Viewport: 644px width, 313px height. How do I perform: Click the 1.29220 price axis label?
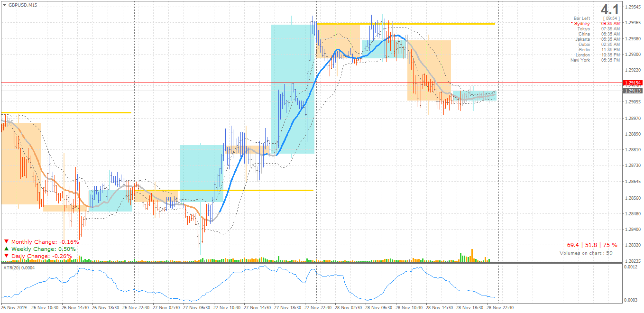(634, 70)
